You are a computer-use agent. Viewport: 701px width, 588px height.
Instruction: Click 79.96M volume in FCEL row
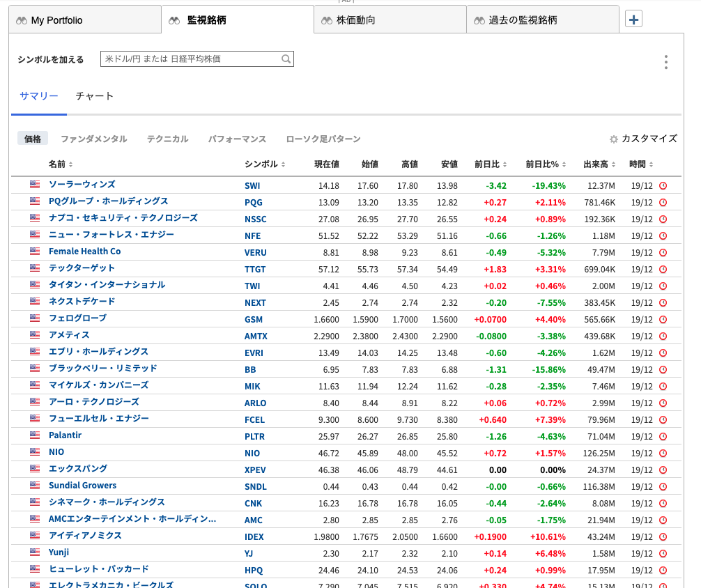(x=601, y=420)
